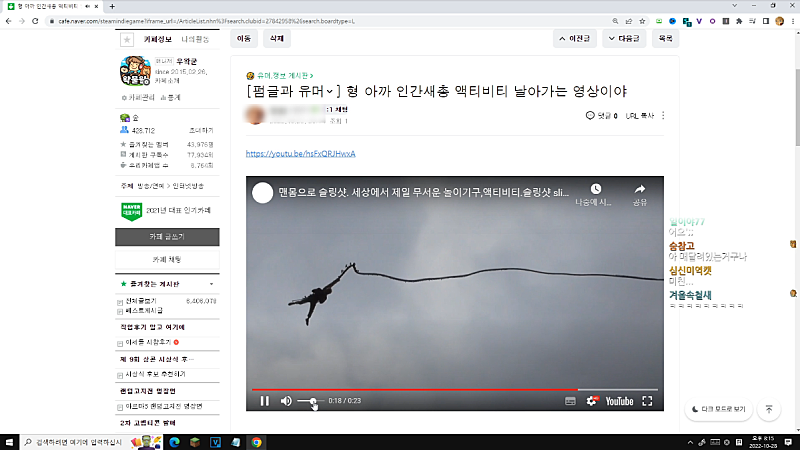Open Chrome from the taskbar

click(256, 442)
